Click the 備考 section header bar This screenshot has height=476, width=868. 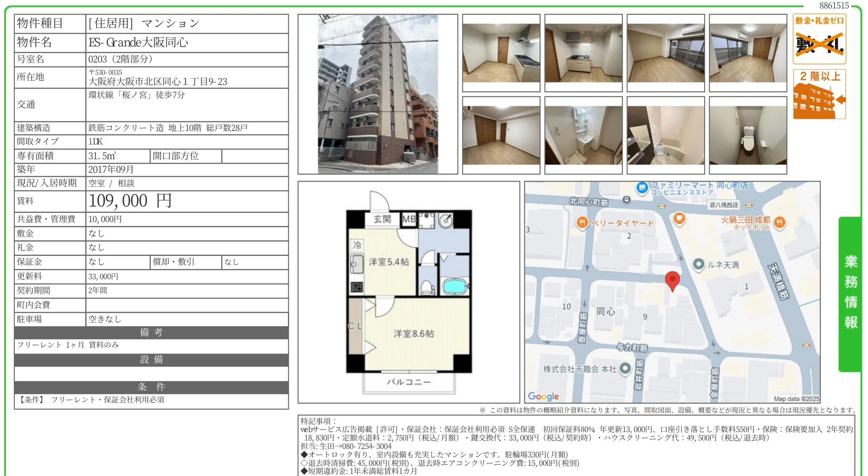(151, 332)
